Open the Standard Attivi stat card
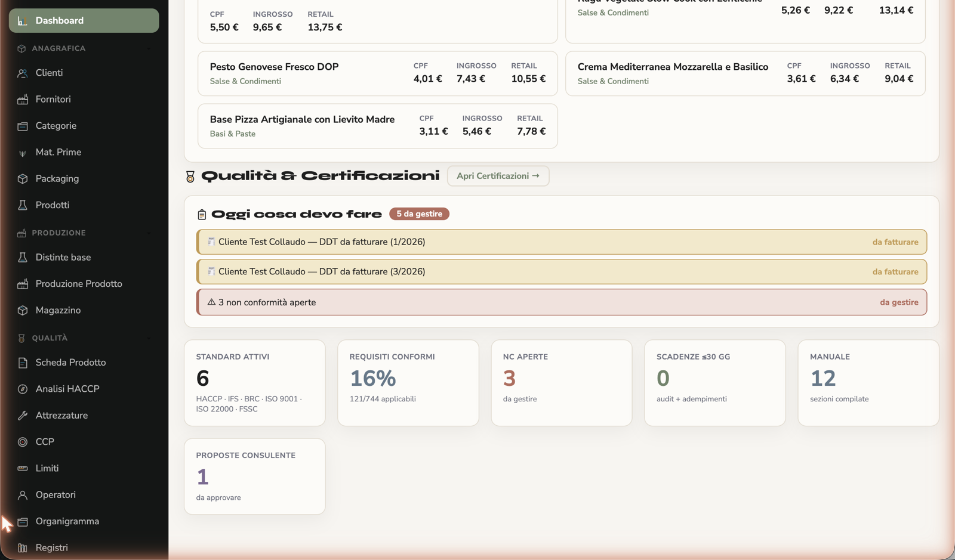The width and height of the screenshot is (955, 560). pyautogui.click(x=255, y=383)
